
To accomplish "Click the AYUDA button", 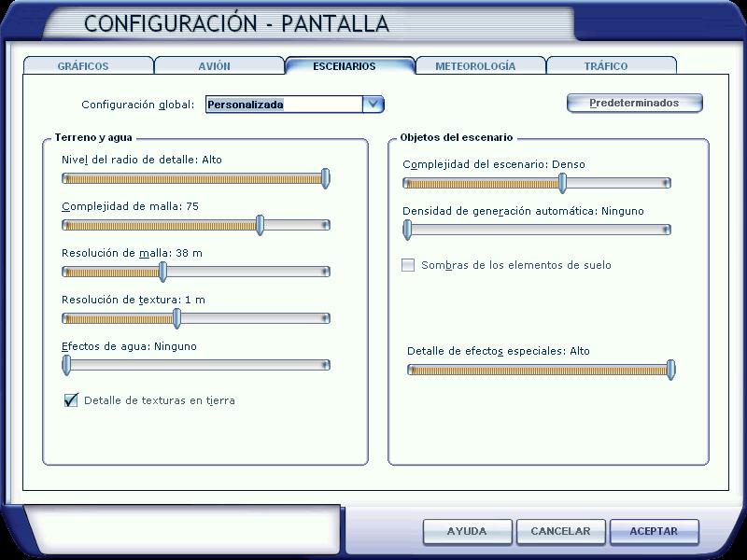I will point(467,531).
